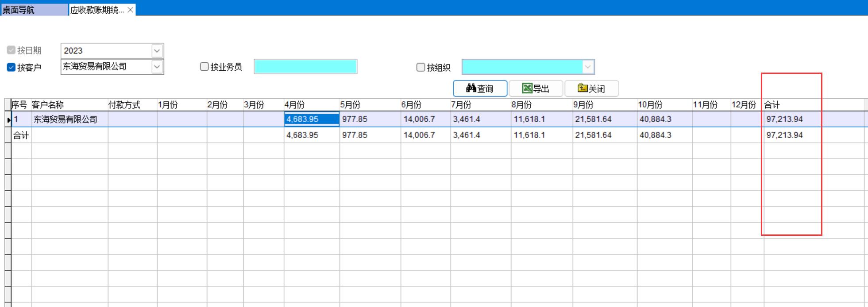Screen dimensions: 868x307
Task: Select the 应收款账期统计 tab
Action: pyautogui.click(x=97, y=10)
